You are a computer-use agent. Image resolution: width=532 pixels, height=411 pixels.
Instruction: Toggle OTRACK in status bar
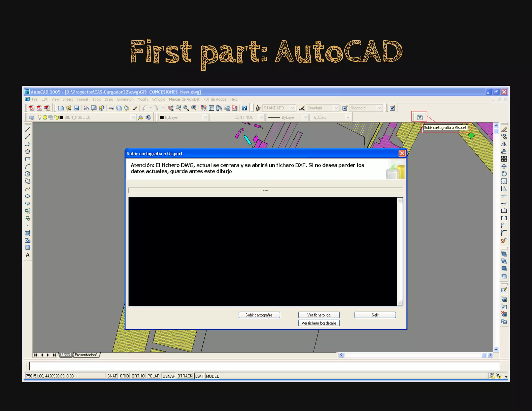click(185, 376)
